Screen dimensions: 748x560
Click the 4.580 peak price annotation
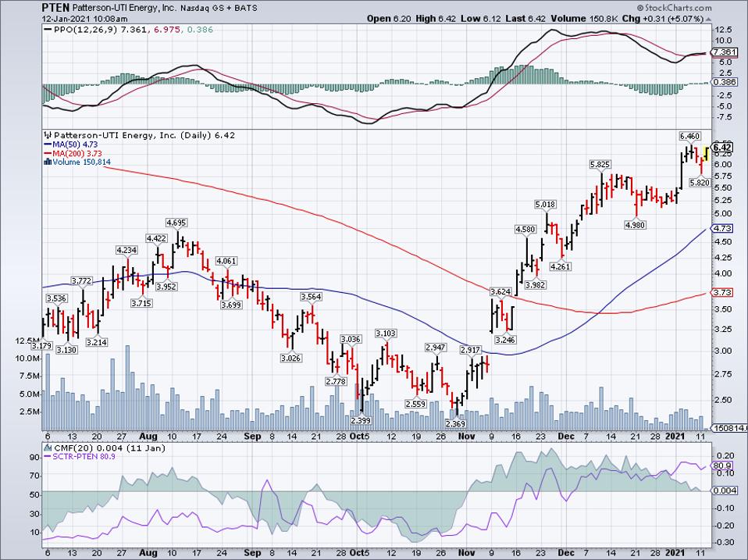coord(525,230)
